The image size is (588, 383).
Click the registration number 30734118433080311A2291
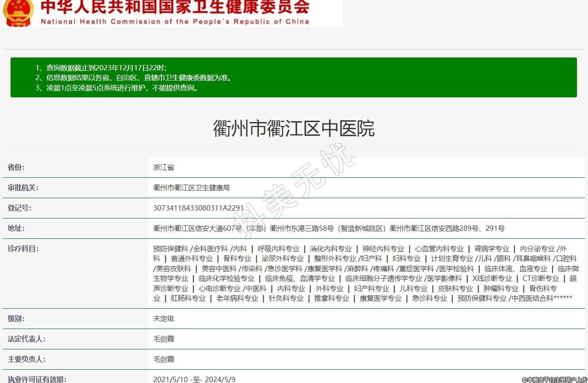coord(198,208)
